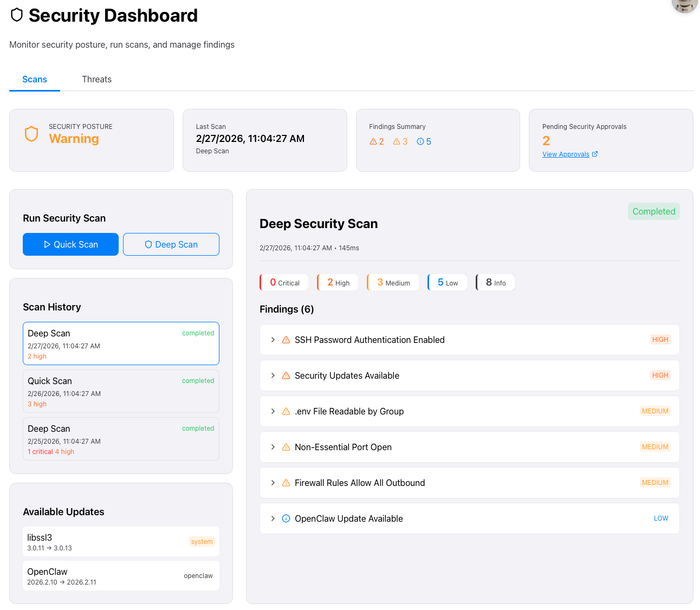Click the user avatar in the top corner
This screenshot has width=700, height=610.
pos(684,7)
